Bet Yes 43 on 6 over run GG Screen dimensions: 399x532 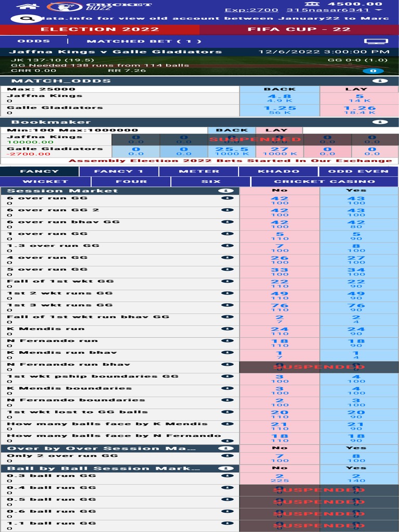360,201
